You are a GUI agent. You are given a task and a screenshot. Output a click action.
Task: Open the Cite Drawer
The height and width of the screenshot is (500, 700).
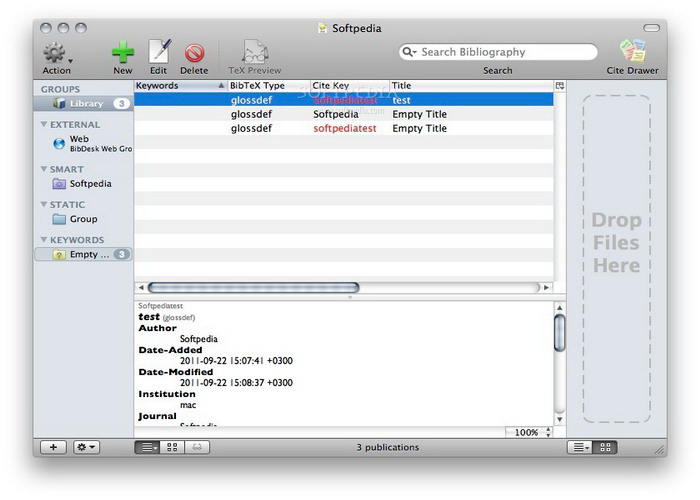tap(631, 52)
